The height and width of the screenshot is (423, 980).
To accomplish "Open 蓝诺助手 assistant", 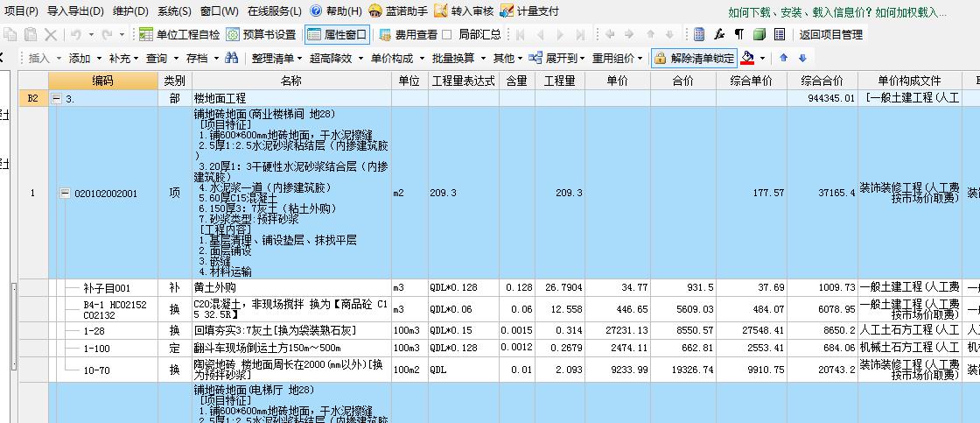I will click(398, 11).
